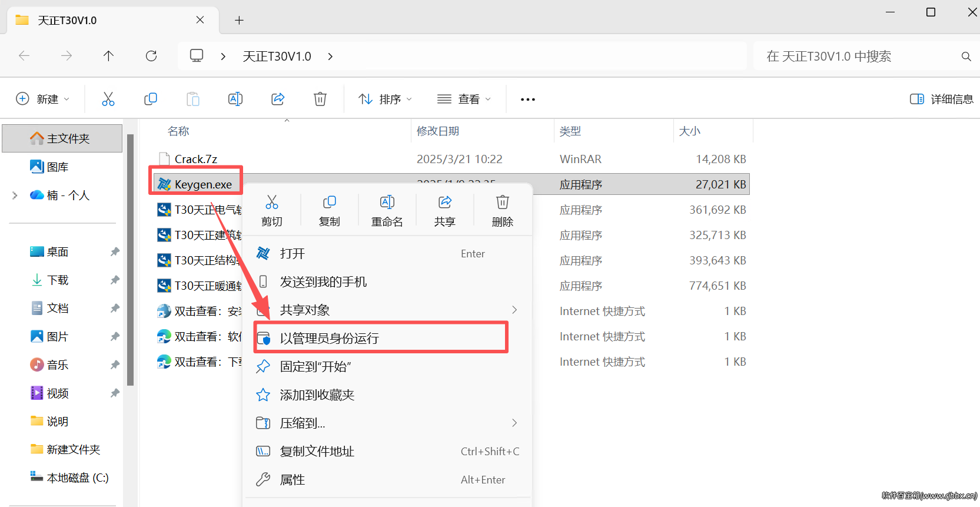Close the 天正T30V1.0 tab
The height and width of the screenshot is (507, 980).
tap(200, 20)
